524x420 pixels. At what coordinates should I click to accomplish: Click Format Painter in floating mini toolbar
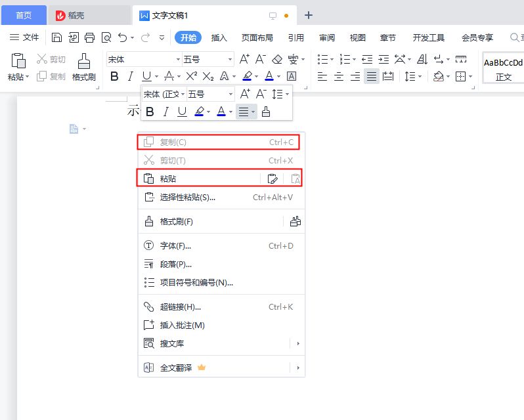(266, 112)
